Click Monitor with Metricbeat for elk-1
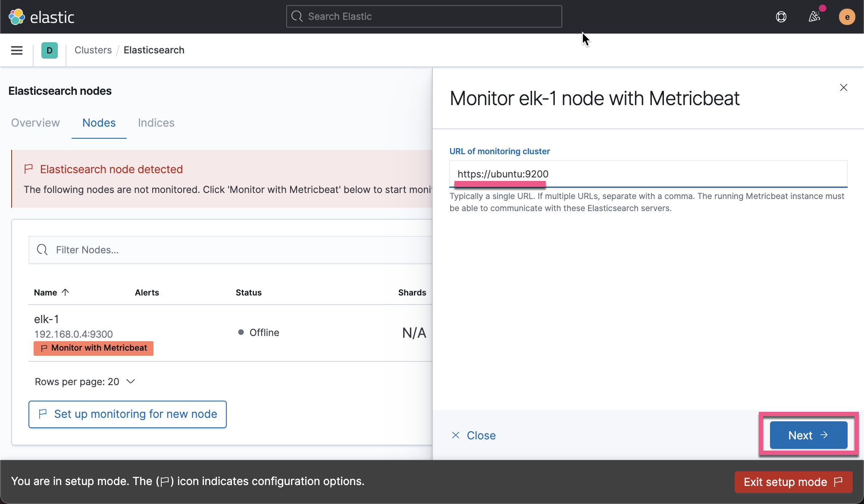The height and width of the screenshot is (504, 864). [93, 348]
